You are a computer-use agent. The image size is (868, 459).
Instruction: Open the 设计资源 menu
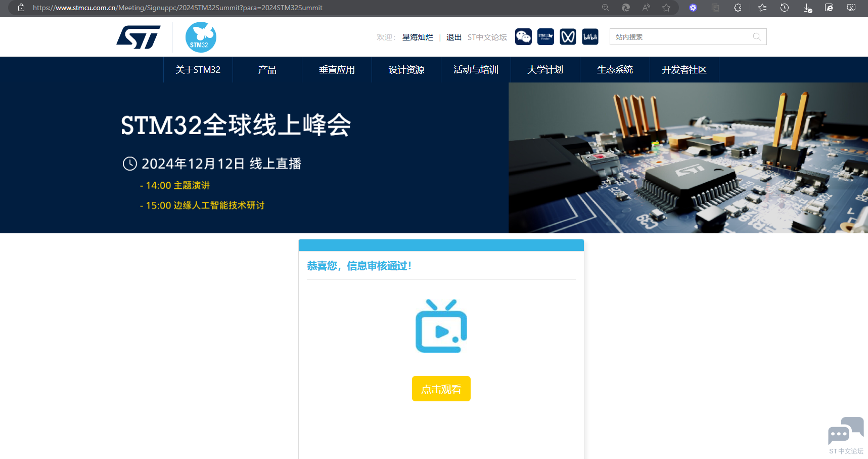(x=406, y=70)
